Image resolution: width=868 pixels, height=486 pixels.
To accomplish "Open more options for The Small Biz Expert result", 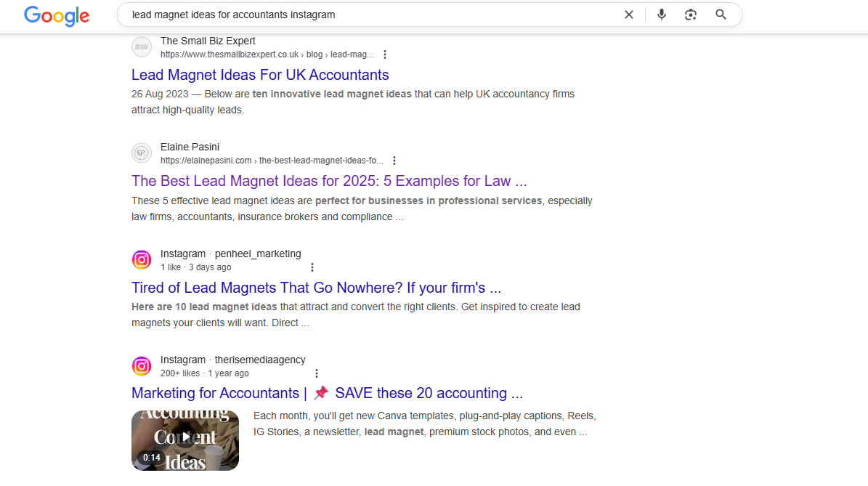I will tap(385, 54).
